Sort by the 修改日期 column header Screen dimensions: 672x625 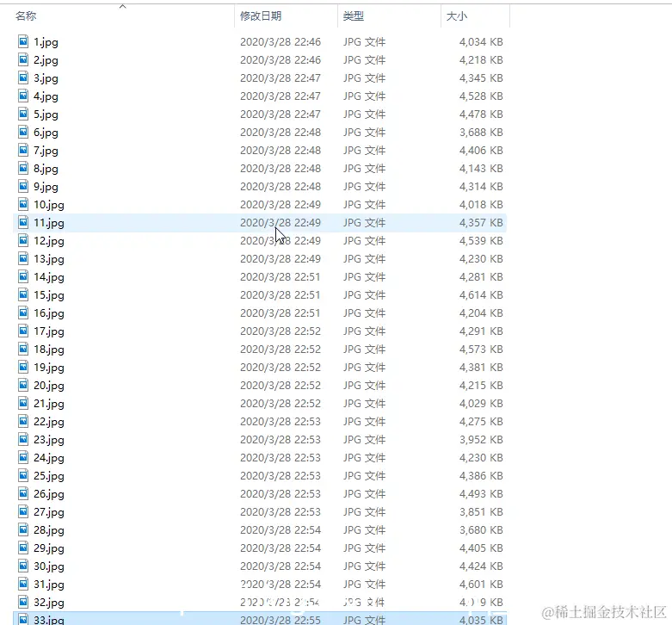point(261,16)
